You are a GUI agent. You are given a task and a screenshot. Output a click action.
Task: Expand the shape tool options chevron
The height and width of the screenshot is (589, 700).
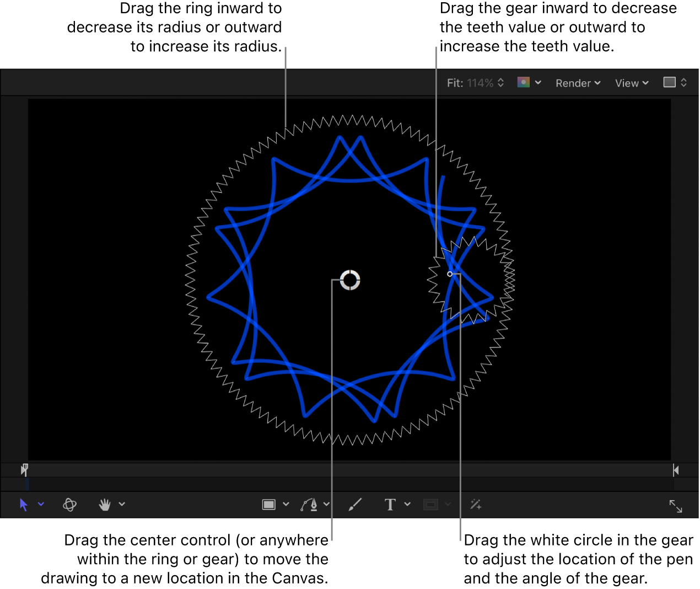coord(286,504)
